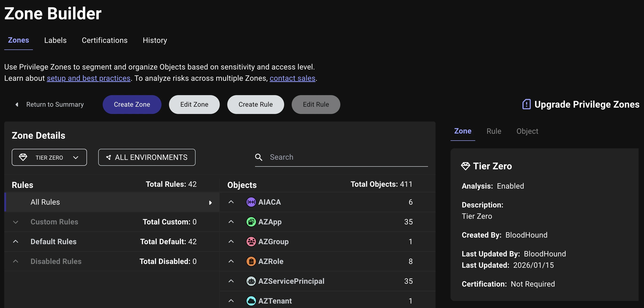Click the AZTenant cloud icon
This screenshot has width=644, height=308.
coord(251,301)
